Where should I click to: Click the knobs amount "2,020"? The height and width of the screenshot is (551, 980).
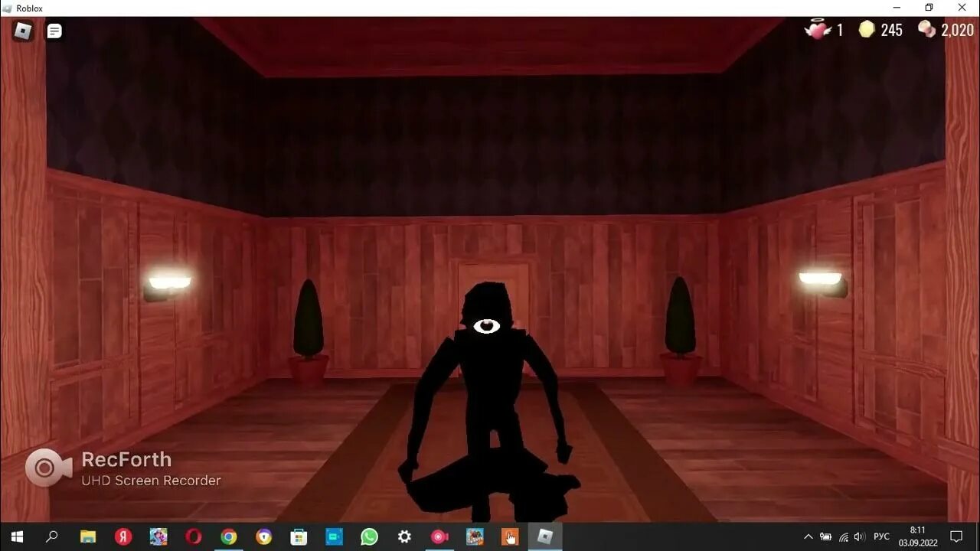click(957, 31)
